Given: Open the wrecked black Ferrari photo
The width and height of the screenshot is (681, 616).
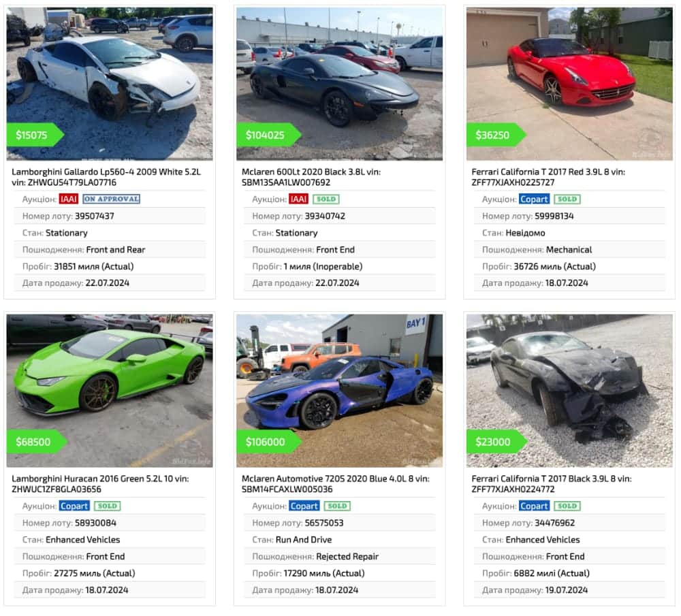Looking at the screenshot, I should coord(569,391).
